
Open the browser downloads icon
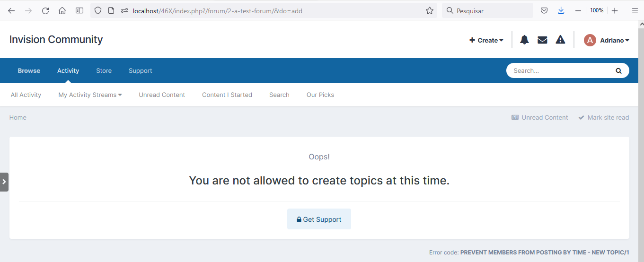coord(561,10)
